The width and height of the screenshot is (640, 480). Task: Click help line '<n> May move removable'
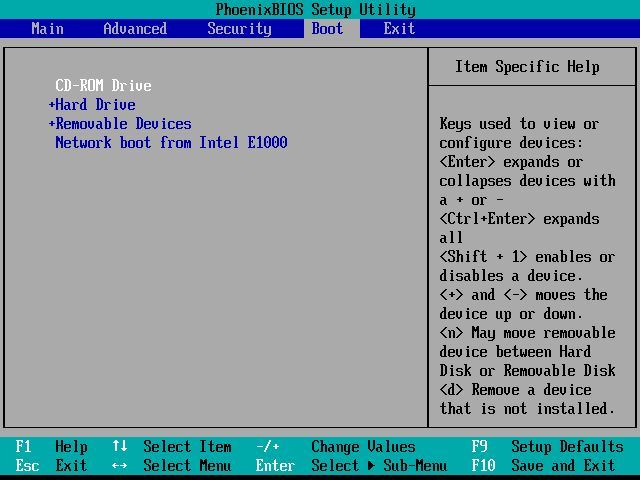coord(527,333)
